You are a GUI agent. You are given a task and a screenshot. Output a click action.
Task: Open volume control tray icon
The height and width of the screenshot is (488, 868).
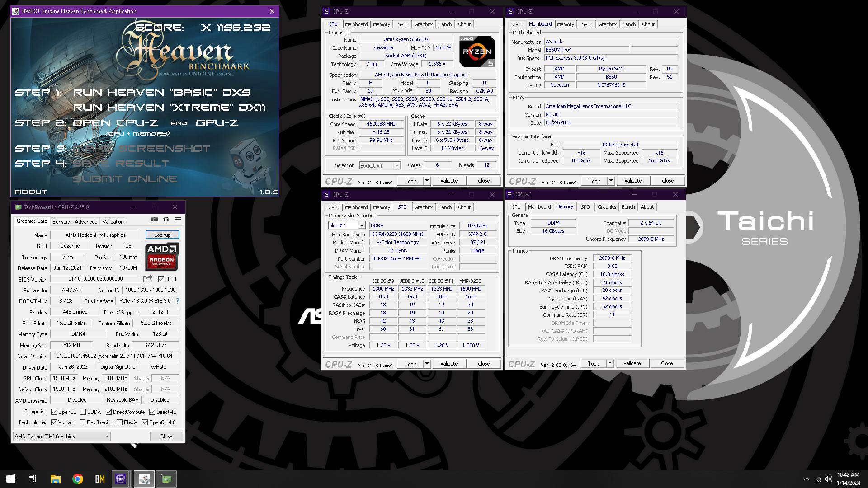[x=829, y=479]
